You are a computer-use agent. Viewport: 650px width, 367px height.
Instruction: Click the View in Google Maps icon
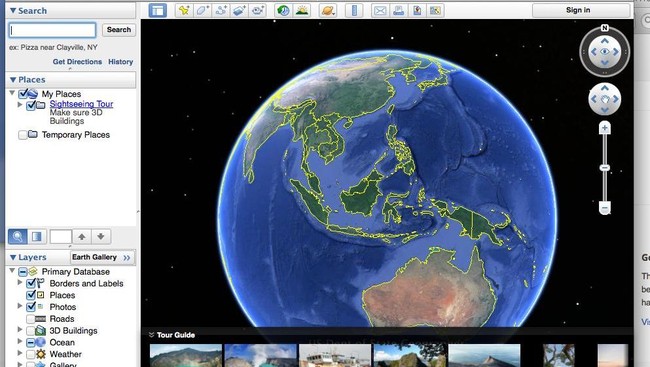point(435,10)
